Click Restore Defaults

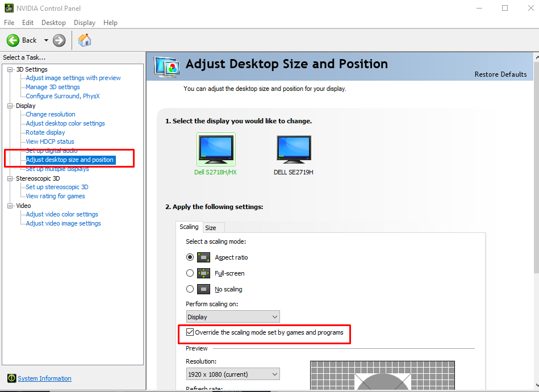500,74
